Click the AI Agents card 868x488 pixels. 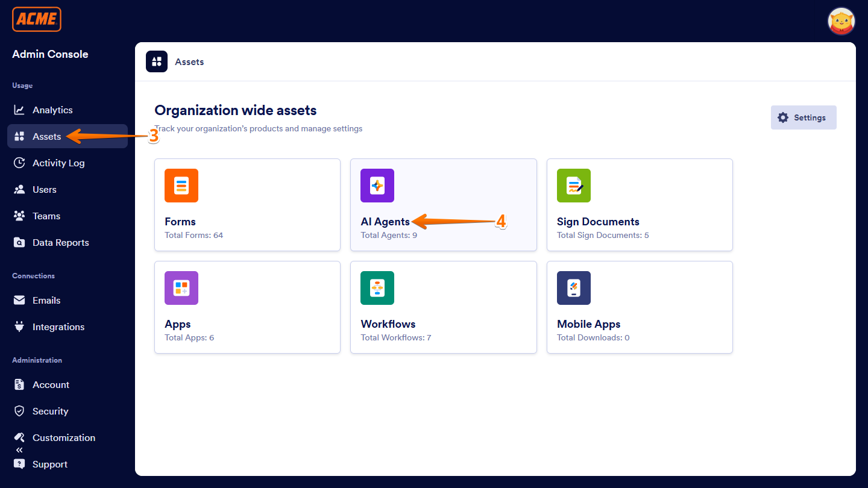(x=443, y=205)
